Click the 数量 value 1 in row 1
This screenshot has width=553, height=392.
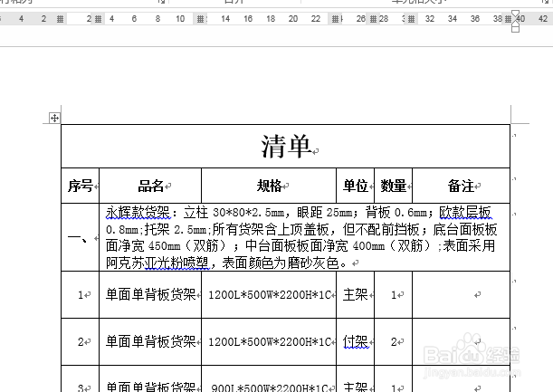[x=394, y=294]
